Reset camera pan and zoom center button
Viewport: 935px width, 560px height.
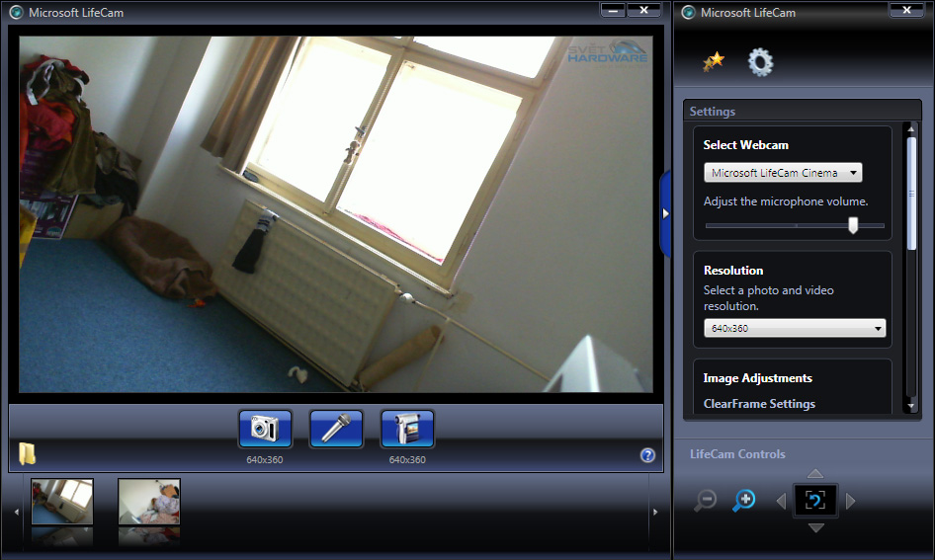tap(815, 501)
